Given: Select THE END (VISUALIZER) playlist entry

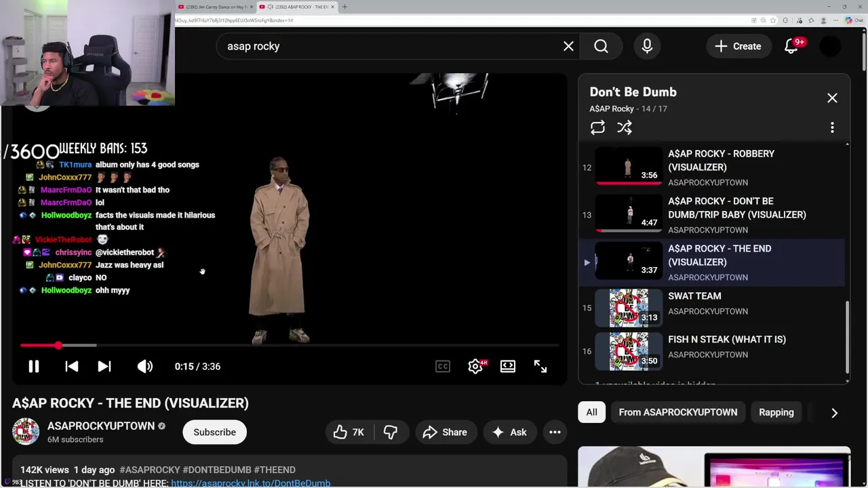Looking at the screenshot, I should [x=713, y=262].
